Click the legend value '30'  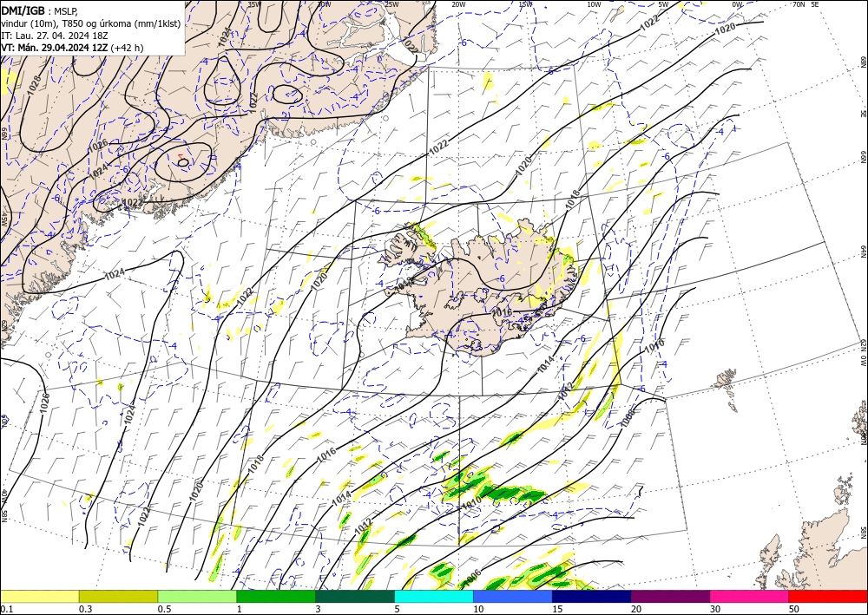pos(715,609)
